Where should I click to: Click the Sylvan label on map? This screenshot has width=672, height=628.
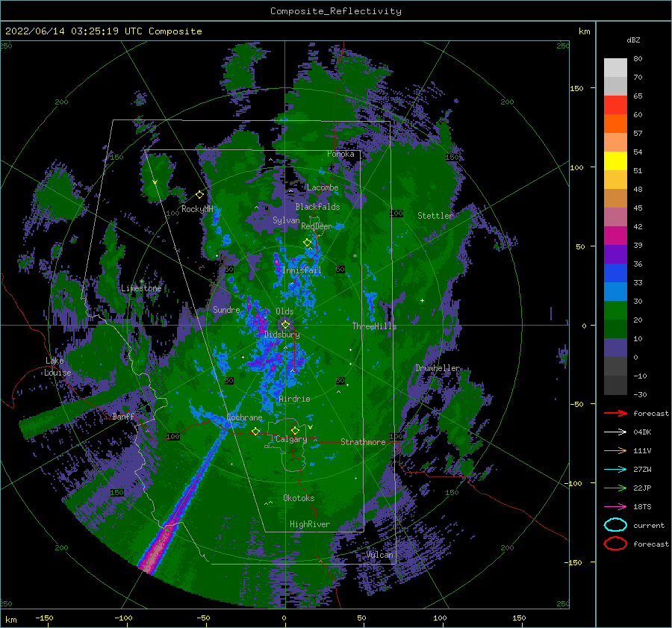point(286,221)
